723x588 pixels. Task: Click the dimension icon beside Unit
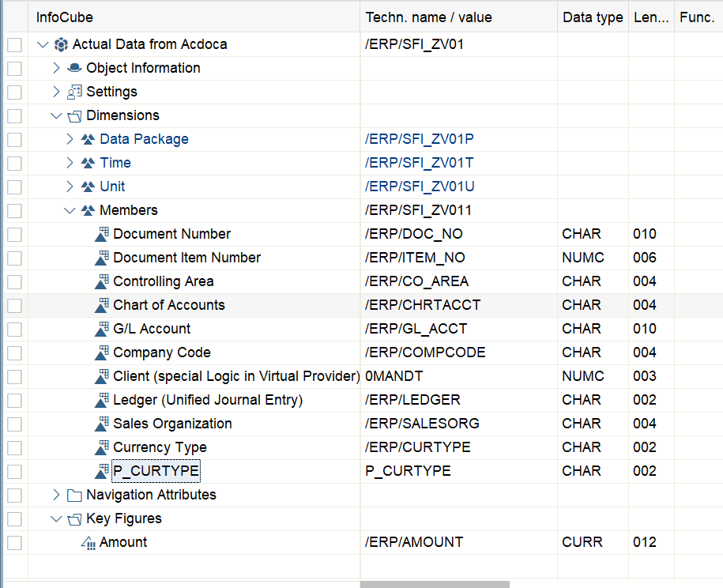pyautogui.click(x=88, y=187)
